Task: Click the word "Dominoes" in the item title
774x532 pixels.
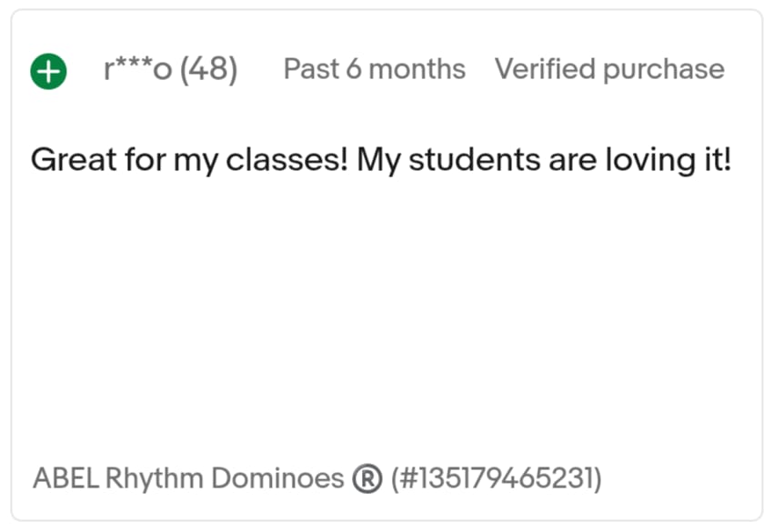Action: coord(277,478)
